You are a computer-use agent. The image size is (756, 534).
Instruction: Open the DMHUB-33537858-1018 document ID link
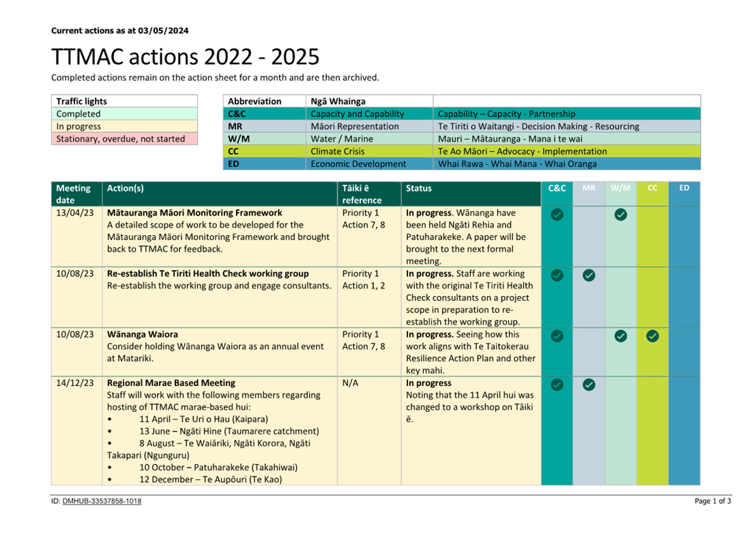click(x=102, y=501)
